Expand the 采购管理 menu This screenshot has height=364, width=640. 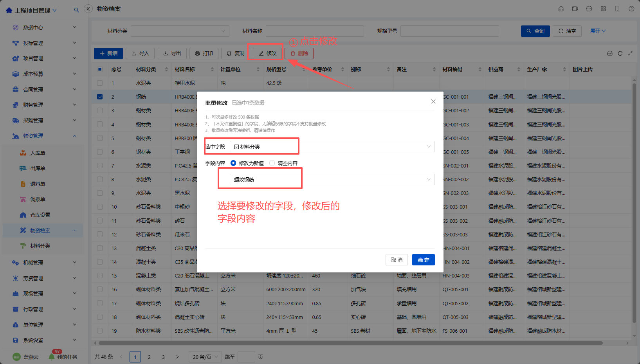44,121
